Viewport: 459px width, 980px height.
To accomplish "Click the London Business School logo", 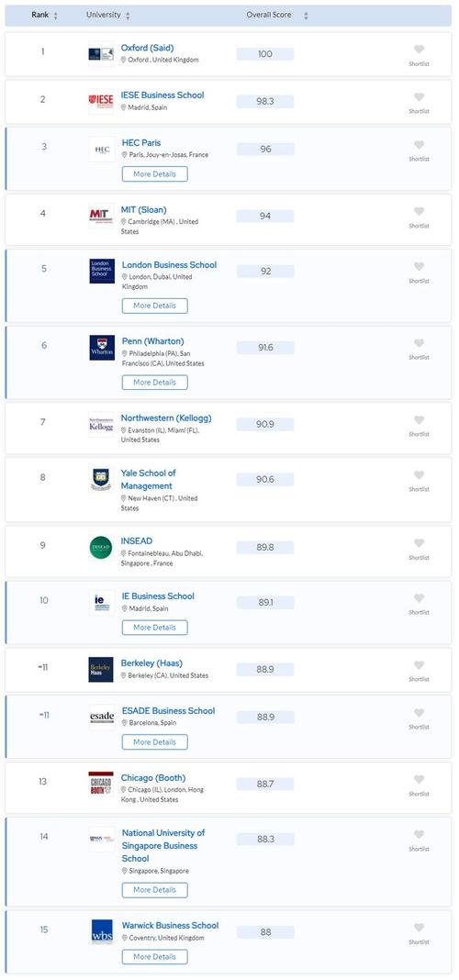I will point(101,272).
